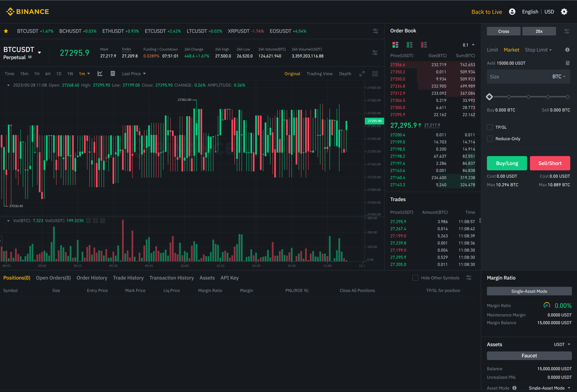Expand the chart to fullscreen
577x392 pixels.
[x=362, y=74]
